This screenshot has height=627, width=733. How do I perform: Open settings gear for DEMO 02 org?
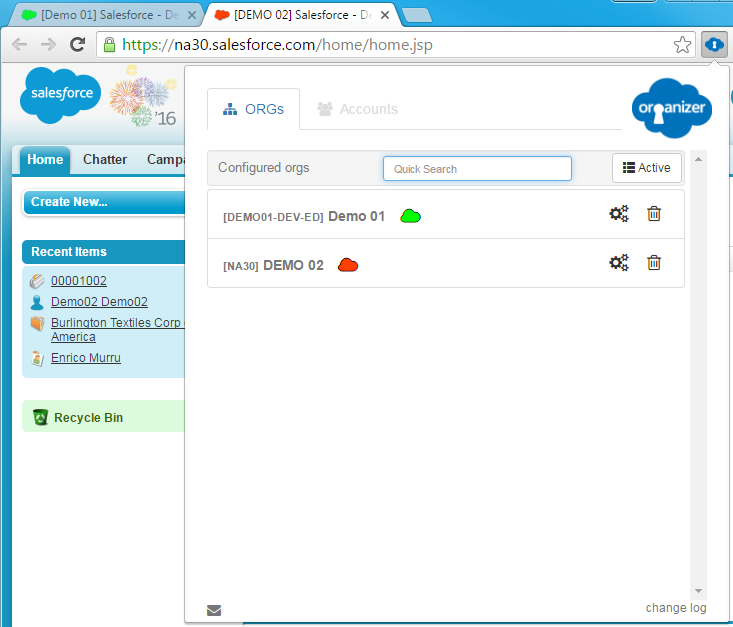click(x=618, y=263)
